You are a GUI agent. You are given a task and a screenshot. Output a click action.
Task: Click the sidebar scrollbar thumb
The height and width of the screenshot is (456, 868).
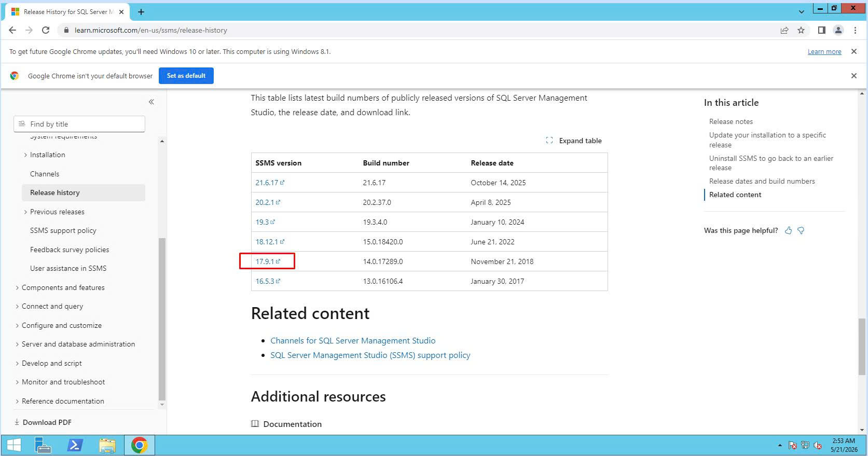click(x=162, y=319)
